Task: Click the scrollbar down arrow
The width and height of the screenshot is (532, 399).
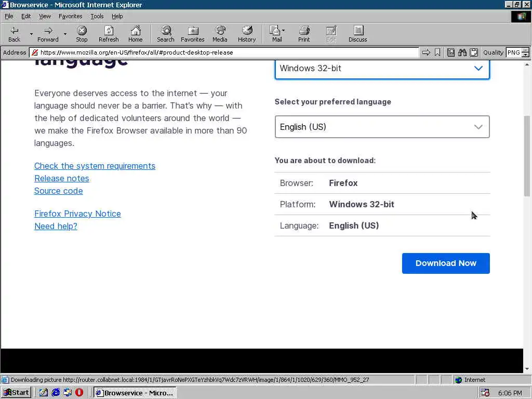Action: [x=527, y=369]
